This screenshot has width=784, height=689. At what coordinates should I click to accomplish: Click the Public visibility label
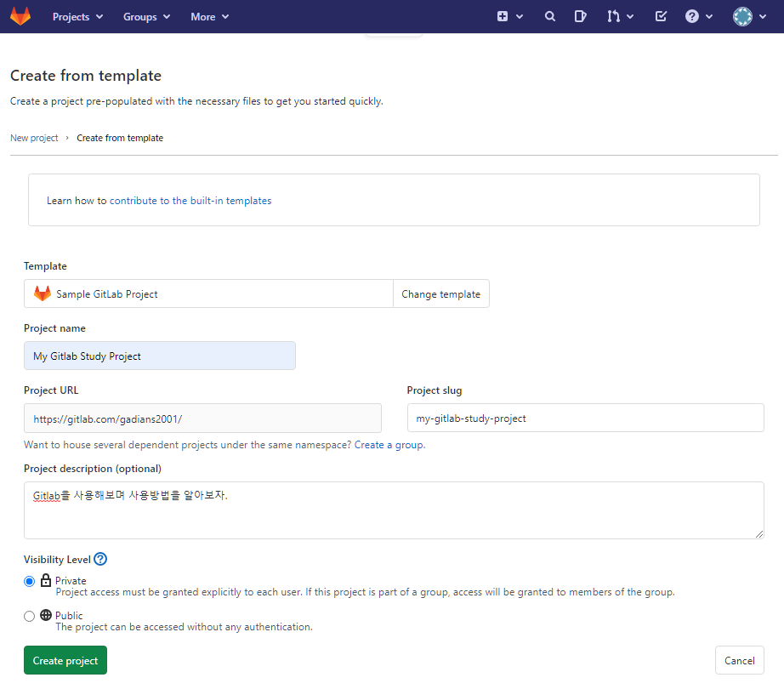pyautogui.click(x=69, y=616)
